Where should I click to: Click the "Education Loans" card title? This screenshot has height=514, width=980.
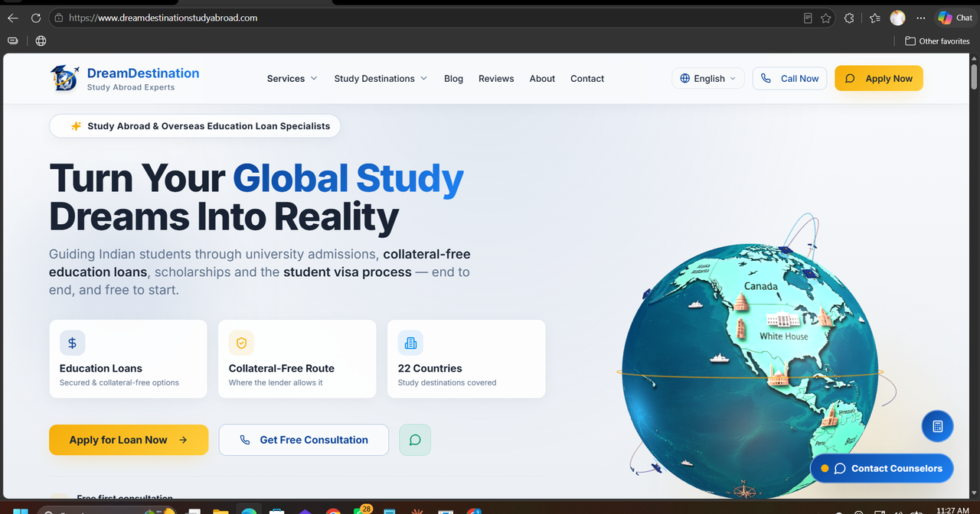[101, 368]
